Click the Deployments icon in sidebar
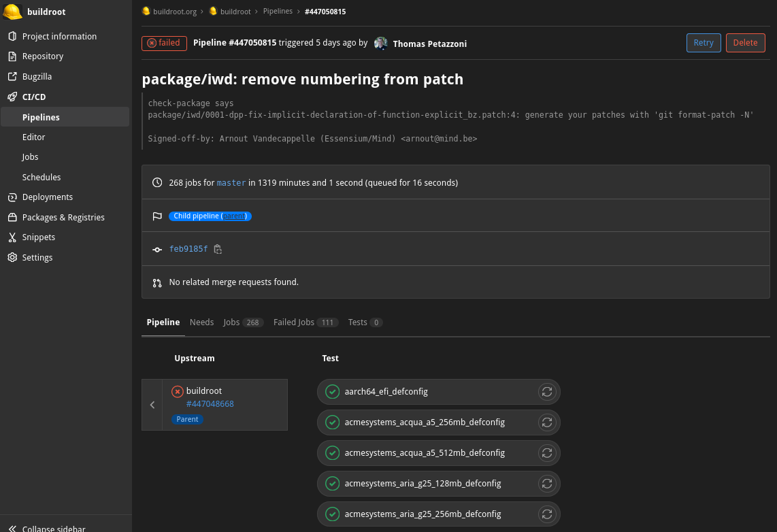This screenshot has height=532, width=777. pyautogui.click(x=12, y=197)
